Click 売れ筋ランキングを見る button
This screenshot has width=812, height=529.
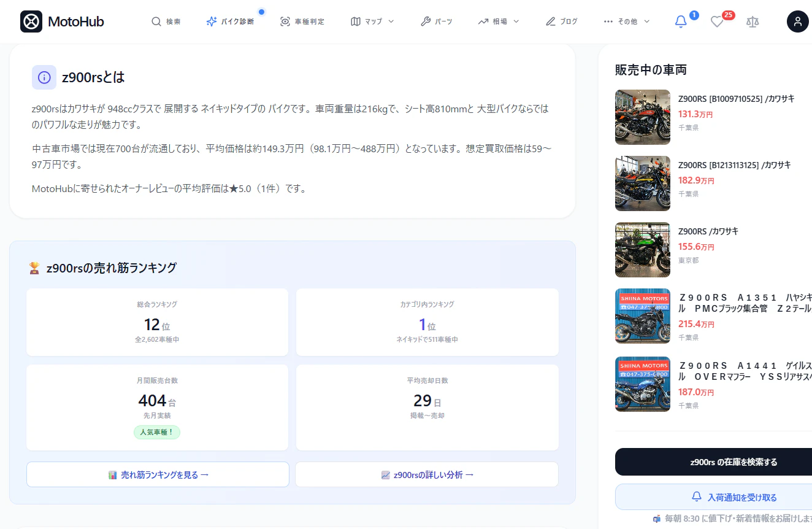click(158, 474)
